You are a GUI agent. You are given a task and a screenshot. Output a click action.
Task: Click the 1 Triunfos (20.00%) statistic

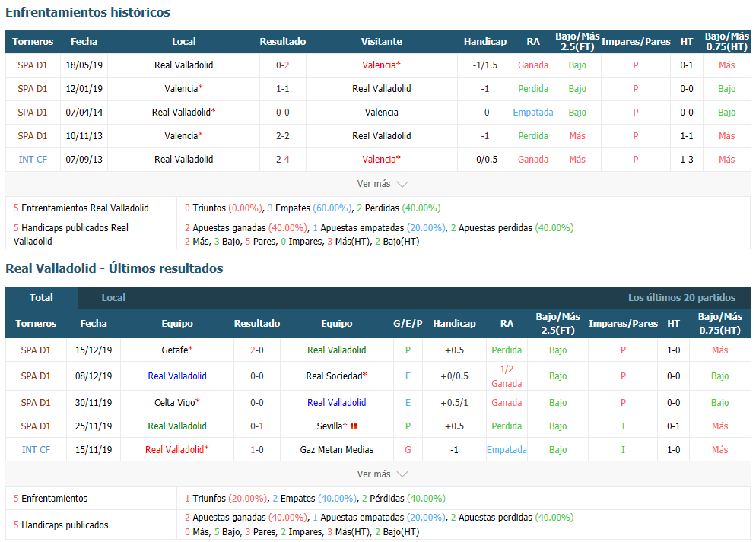click(226, 499)
